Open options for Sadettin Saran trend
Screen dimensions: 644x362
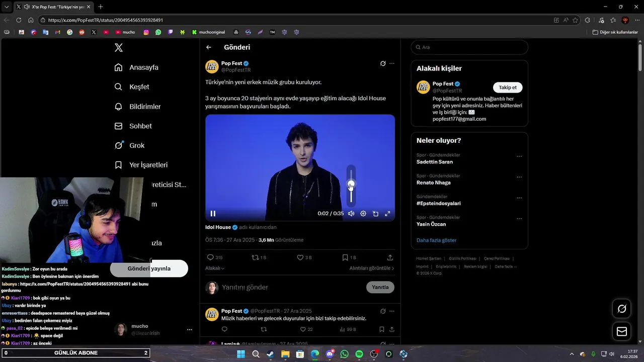519,157
